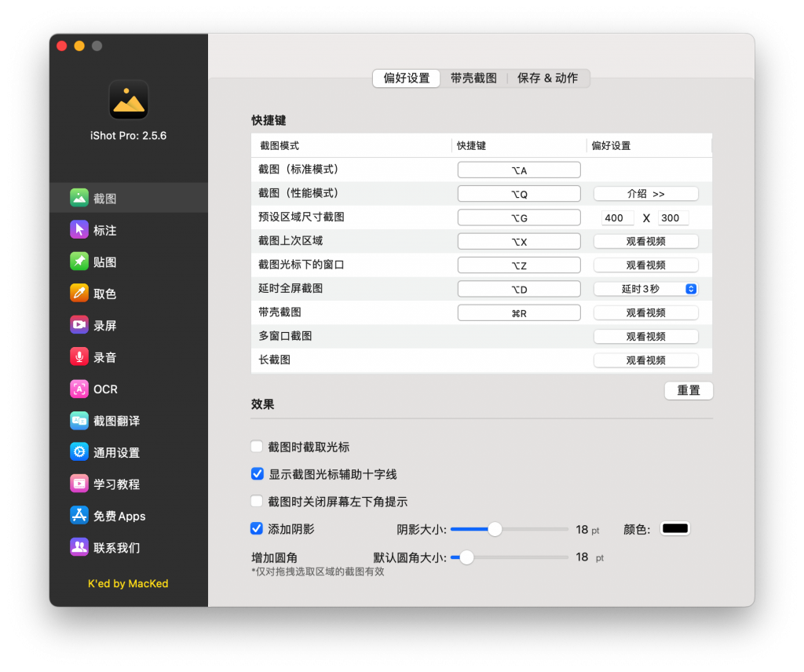Viewport: 804px width, 672px height.
Task: Select the 预设区域尺寸截图 row label
Action: 301,217
